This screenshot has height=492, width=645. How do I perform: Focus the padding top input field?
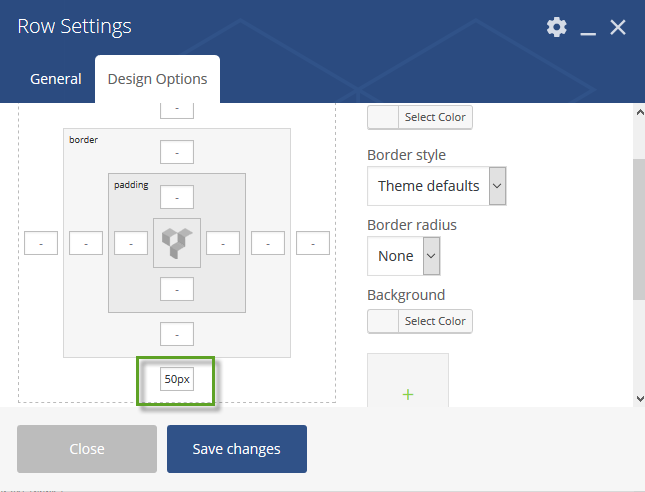(177, 197)
